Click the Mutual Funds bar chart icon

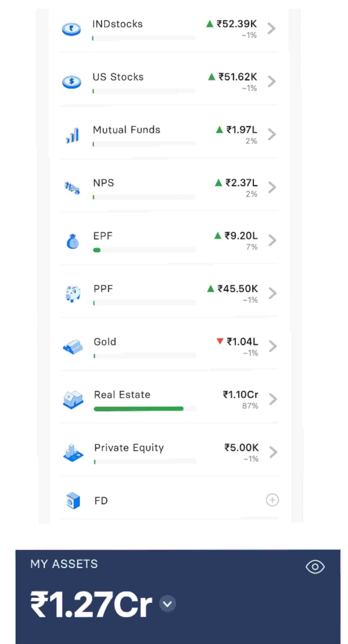pyautogui.click(x=72, y=135)
